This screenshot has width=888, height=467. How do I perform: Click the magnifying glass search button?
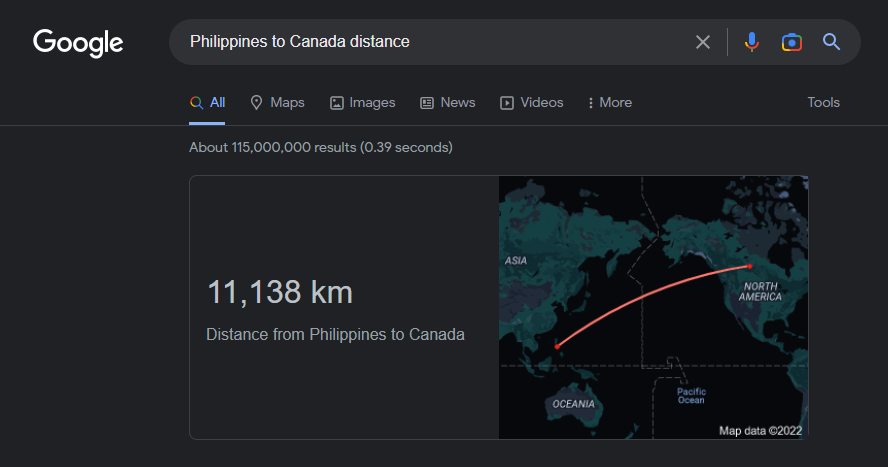[x=831, y=42]
